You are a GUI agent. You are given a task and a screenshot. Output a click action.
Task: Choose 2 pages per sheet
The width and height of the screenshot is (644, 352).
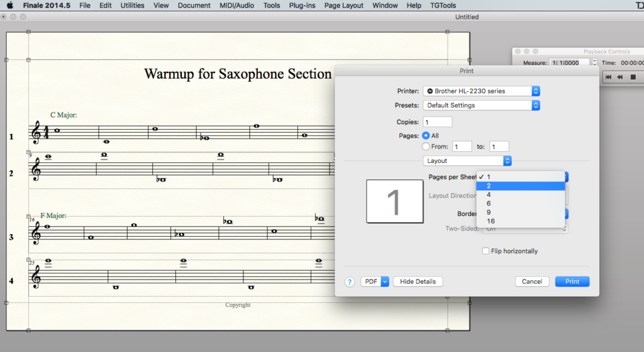(520, 186)
